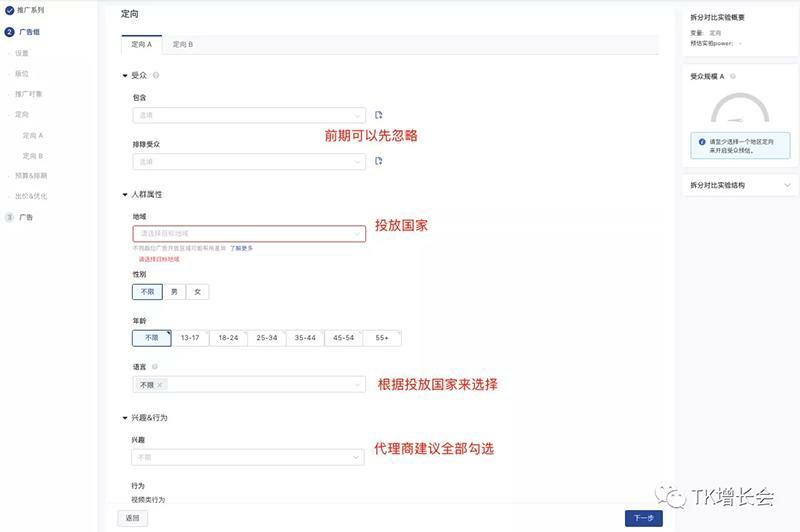Image resolution: width=800 pixels, height=532 pixels.
Task: Click the info icon next to 语言 label
Action: point(155,367)
